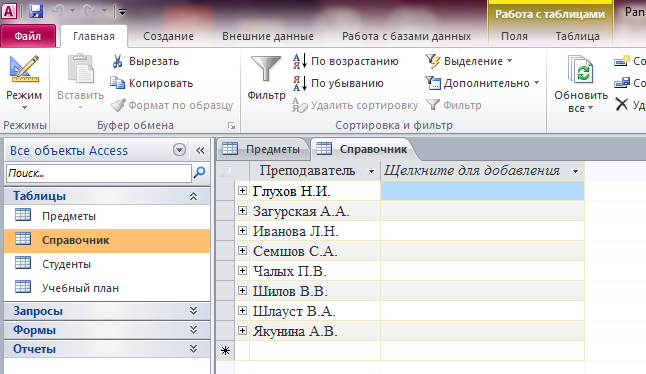Expand the Якунина А.В. row plus sign
Screen dimensions: 646x374
click(242, 330)
